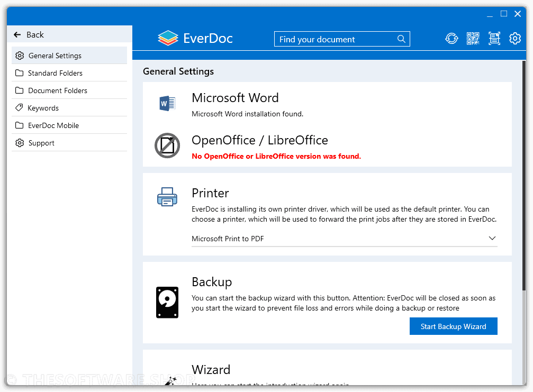Click the 'Microsoft Word installation found.' text
This screenshot has width=533, height=392.
(x=248, y=114)
